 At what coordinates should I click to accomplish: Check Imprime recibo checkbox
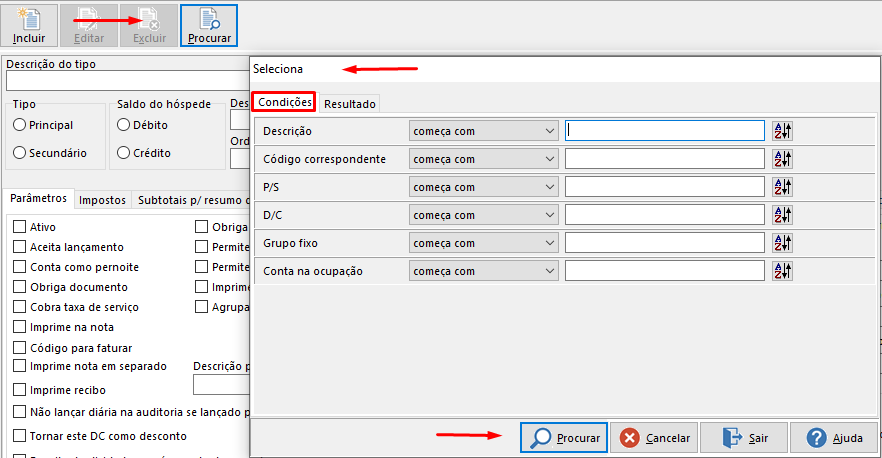20,389
